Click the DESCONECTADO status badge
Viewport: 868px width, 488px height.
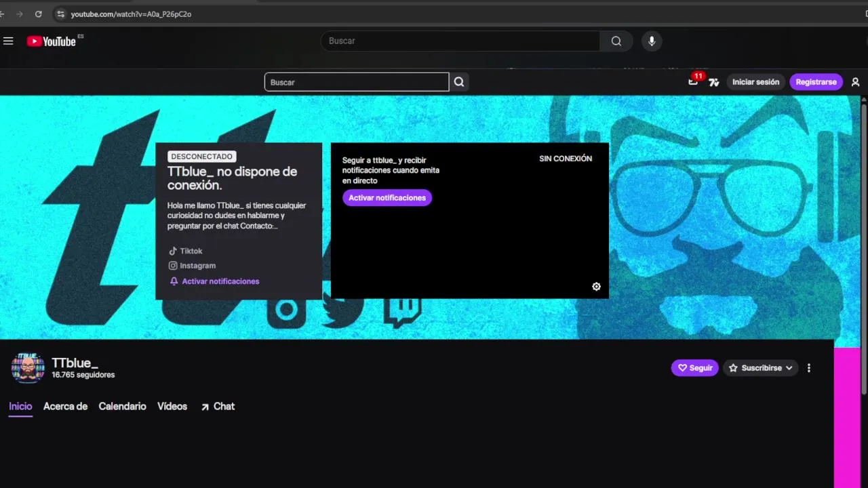tap(202, 157)
